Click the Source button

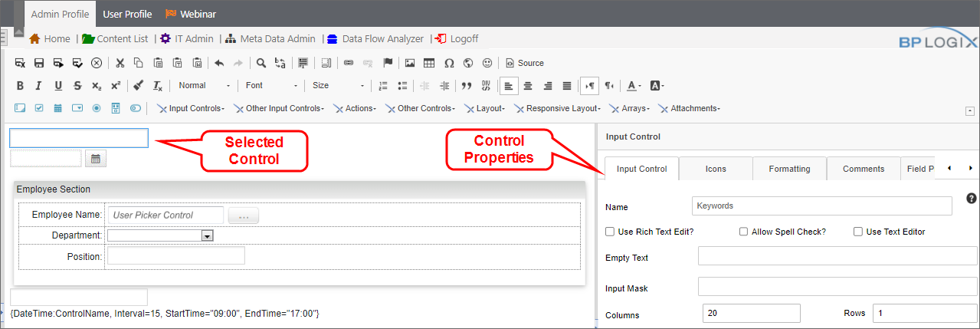coord(525,63)
